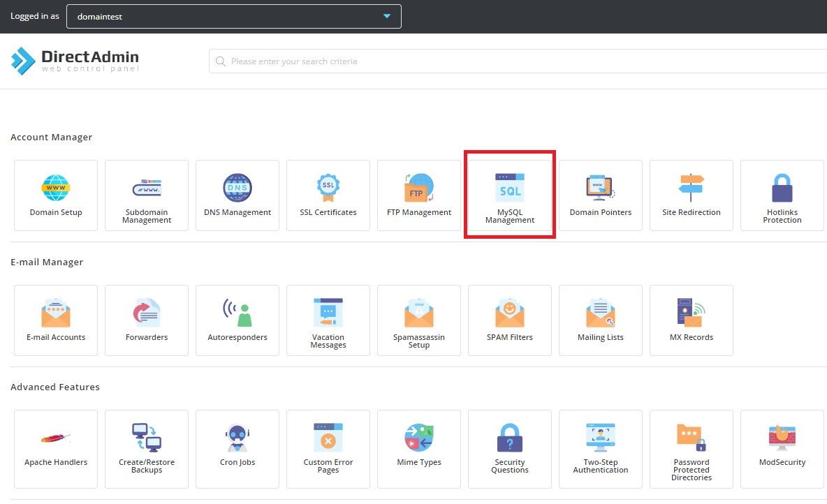827x504 pixels.
Task: Open Domain Setup panel
Action: click(56, 195)
